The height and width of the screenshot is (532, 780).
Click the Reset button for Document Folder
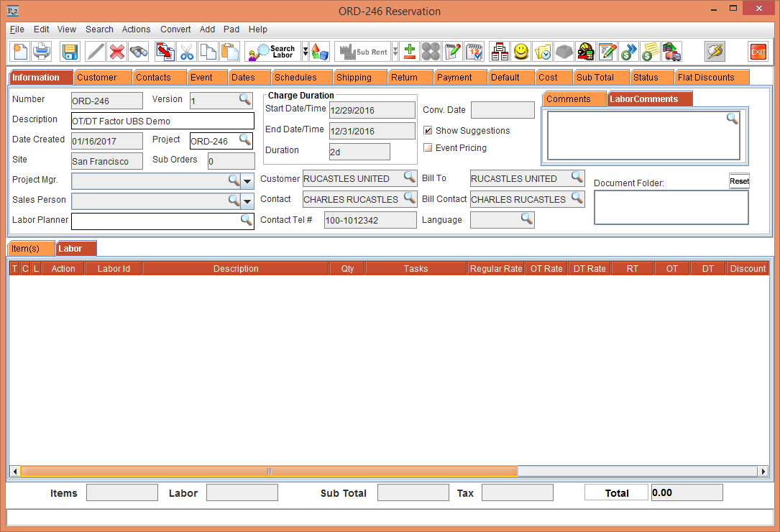point(739,181)
